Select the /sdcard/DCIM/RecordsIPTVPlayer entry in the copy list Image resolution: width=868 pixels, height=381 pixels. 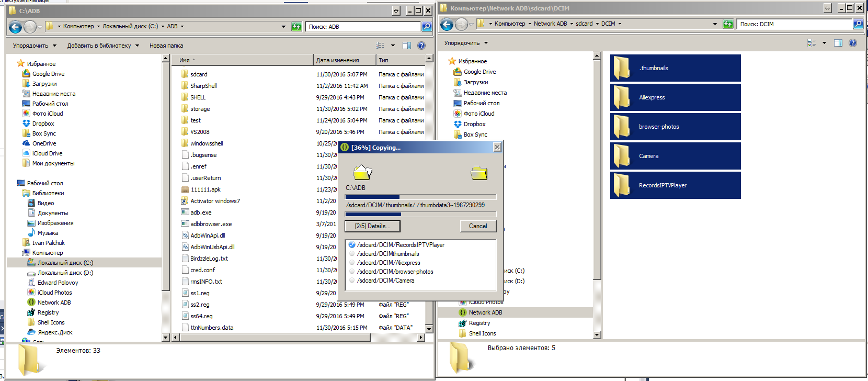pyautogui.click(x=400, y=245)
